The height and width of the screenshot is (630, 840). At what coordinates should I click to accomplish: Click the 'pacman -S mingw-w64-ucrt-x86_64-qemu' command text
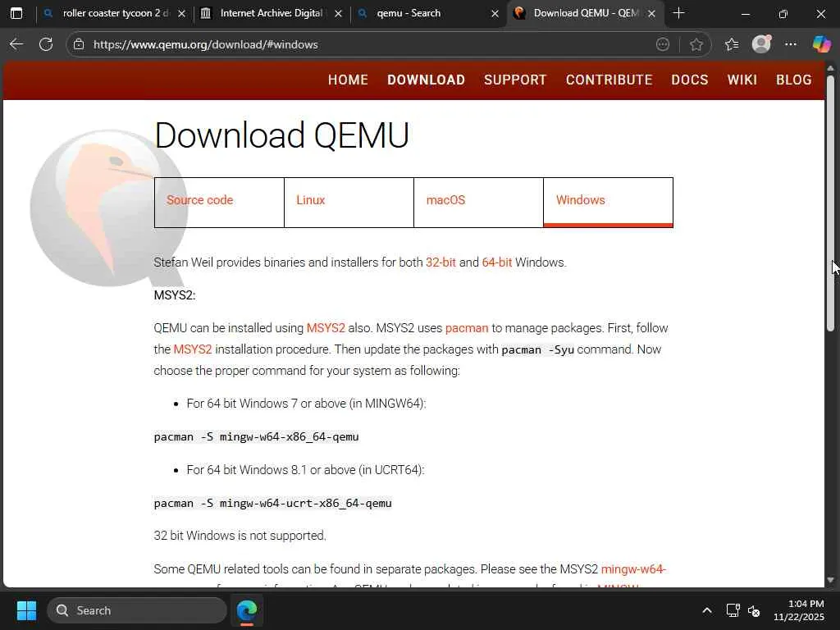click(x=272, y=503)
